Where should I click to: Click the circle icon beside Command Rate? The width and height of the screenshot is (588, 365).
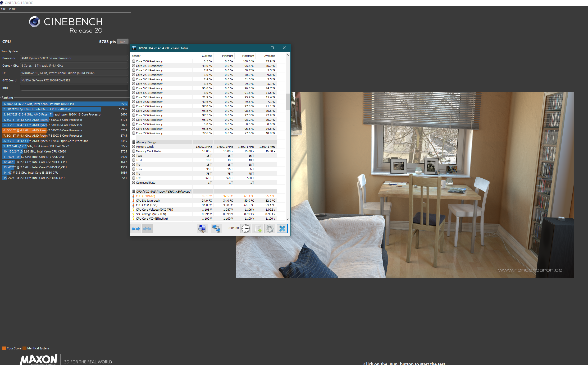tap(134, 183)
